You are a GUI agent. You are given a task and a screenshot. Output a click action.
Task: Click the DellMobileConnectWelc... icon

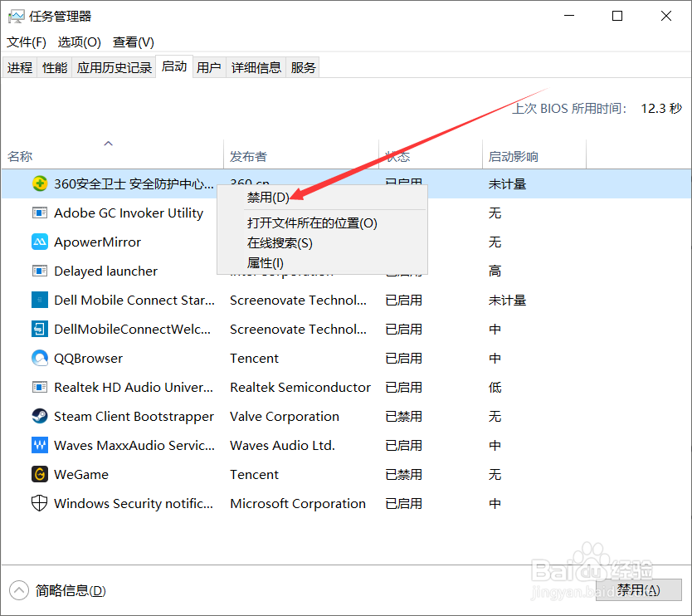tap(40, 329)
